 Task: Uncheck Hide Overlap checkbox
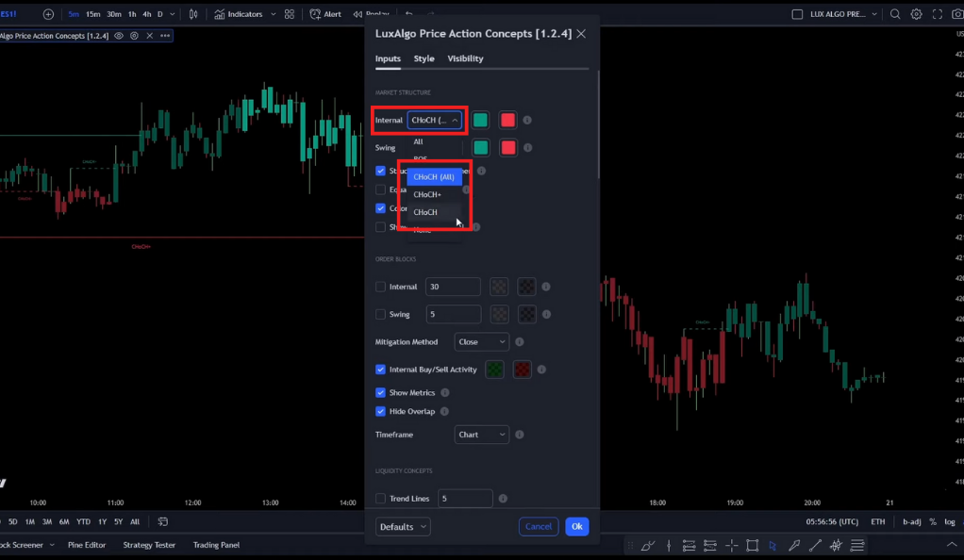[x=380, y=411]
